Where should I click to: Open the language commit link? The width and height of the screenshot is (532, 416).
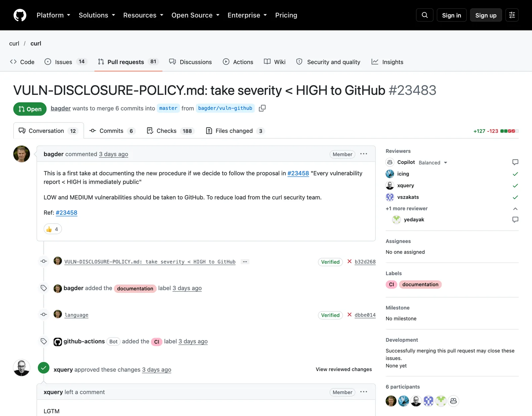(x=76, y=315)
